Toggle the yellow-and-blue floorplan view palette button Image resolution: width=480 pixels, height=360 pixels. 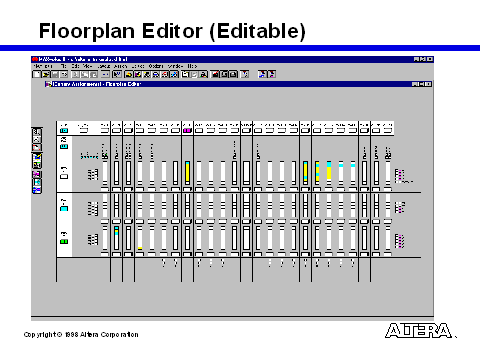pyautogui.click(x=37, y=157)
